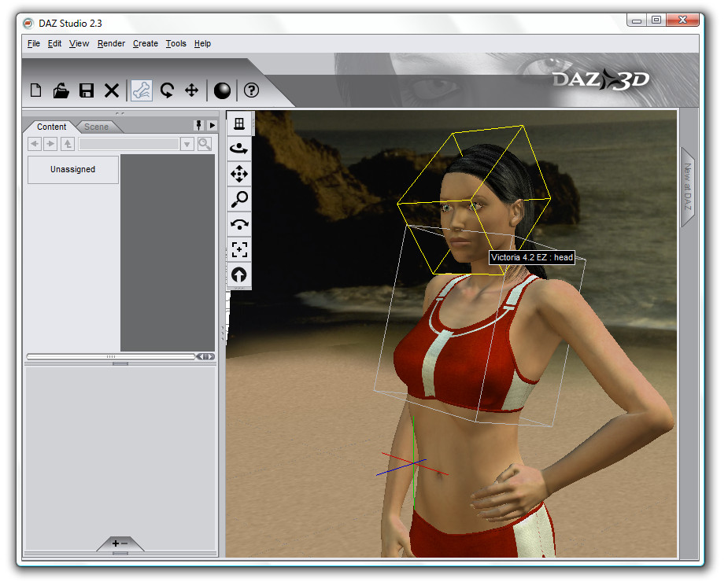Screen dimensions: 728x582
Task: Close the DAZ Studio 2.3 window
Action: coord(682,20)
